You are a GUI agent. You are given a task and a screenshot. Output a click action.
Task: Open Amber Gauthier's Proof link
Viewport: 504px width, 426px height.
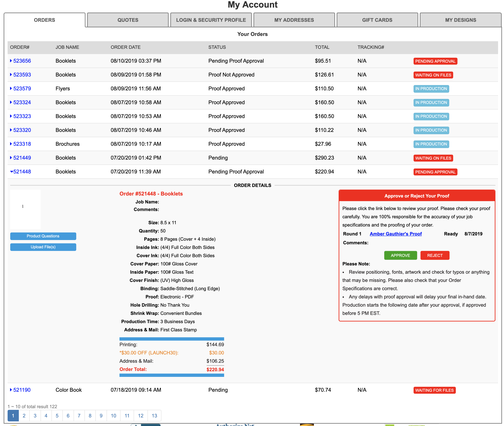(x=395, y=234)
